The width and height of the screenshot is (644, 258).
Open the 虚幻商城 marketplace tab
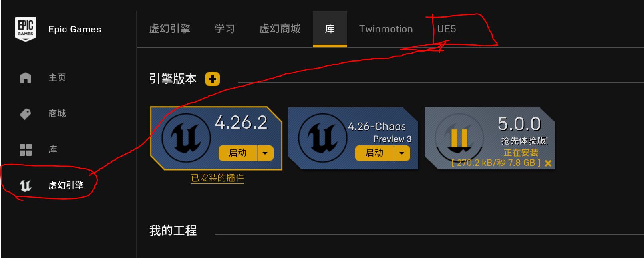tap(280, 29)
